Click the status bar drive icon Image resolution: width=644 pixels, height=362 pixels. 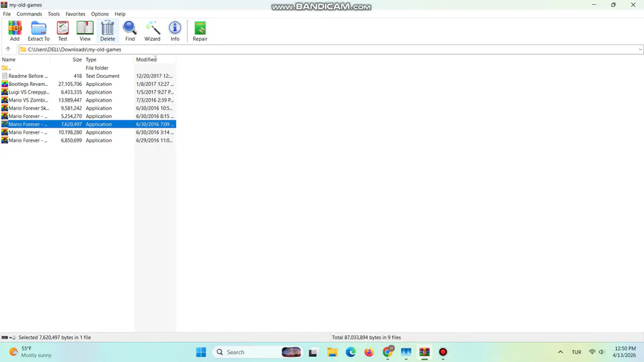[x=4, y=338]
